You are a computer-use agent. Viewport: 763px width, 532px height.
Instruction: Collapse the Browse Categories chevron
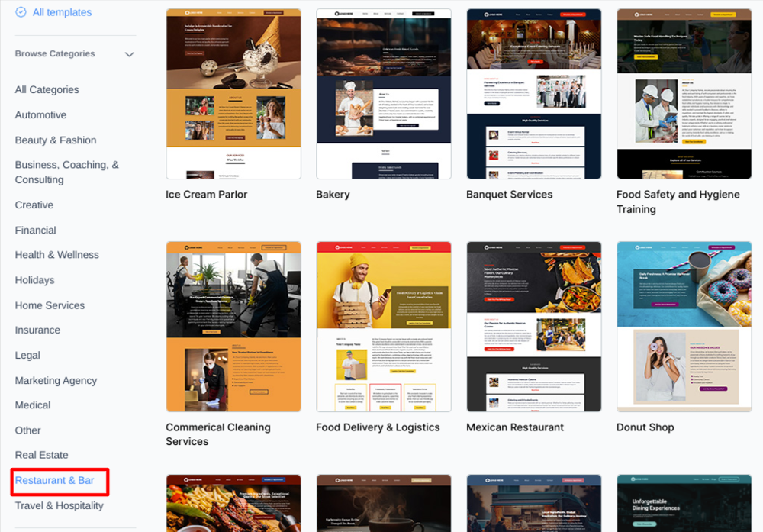tap(129, 54)
